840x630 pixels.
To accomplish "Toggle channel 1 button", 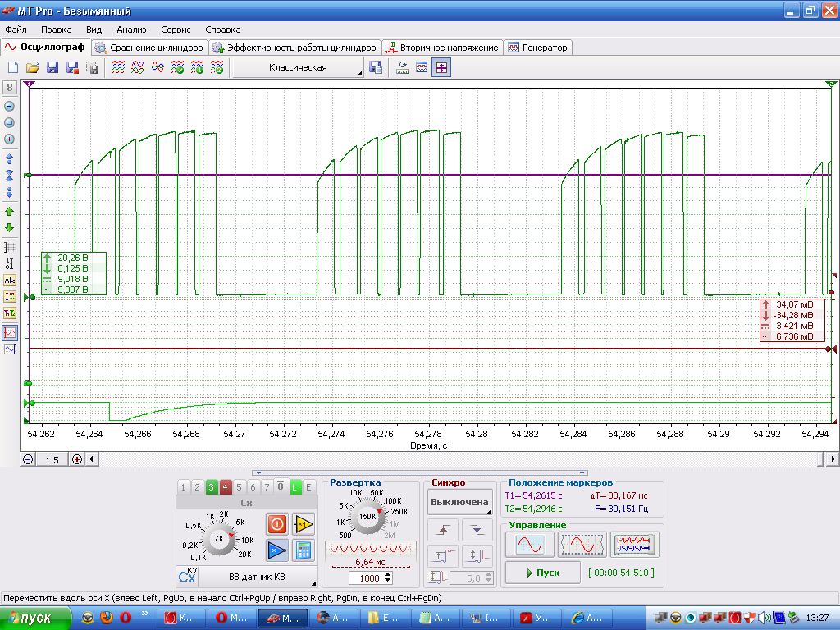I will point(183,487).
